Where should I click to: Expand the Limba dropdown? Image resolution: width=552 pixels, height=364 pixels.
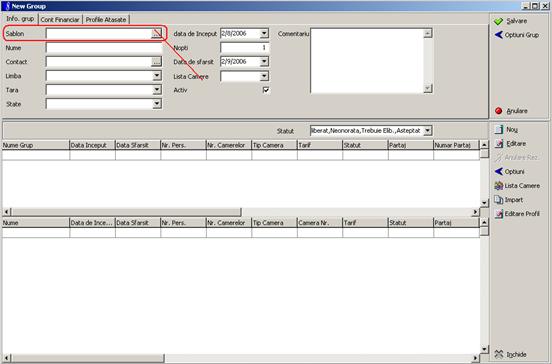157,76
